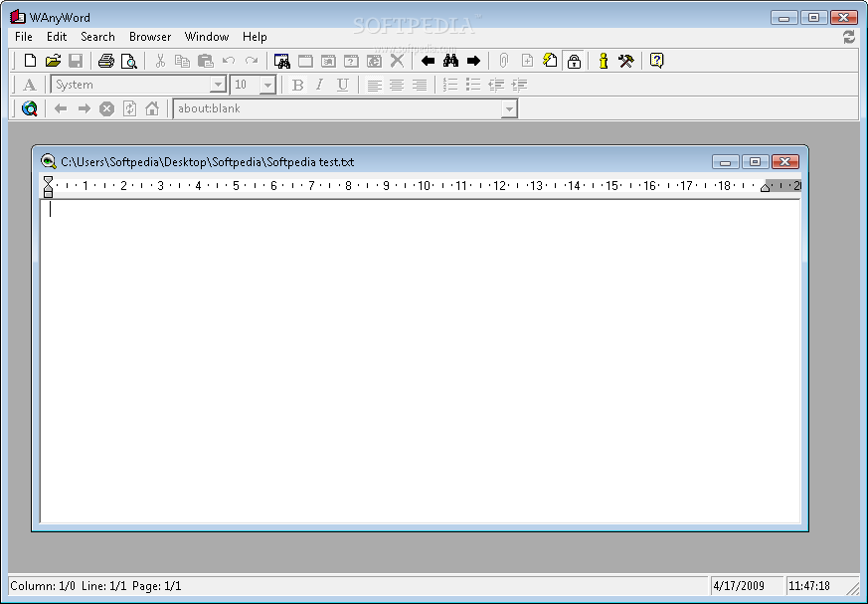This screenshot has width=868, height=604.
Task: Click the document window title bar icon
Action: coord(48,161)
